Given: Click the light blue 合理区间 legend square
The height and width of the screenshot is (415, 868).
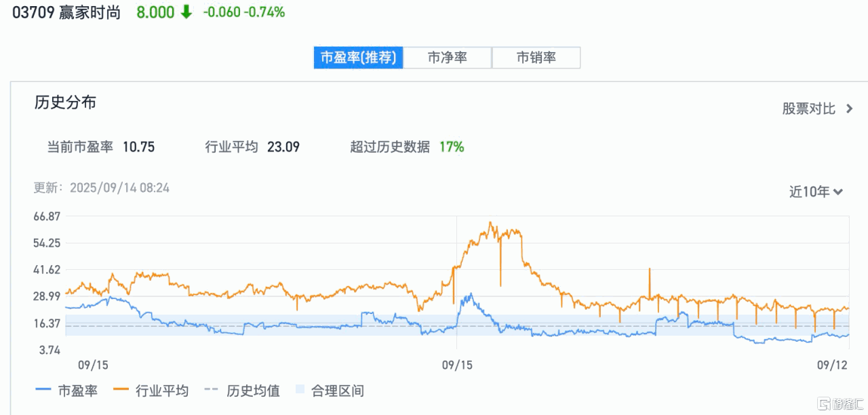Looking at the screenshot, I should [301, 391].
